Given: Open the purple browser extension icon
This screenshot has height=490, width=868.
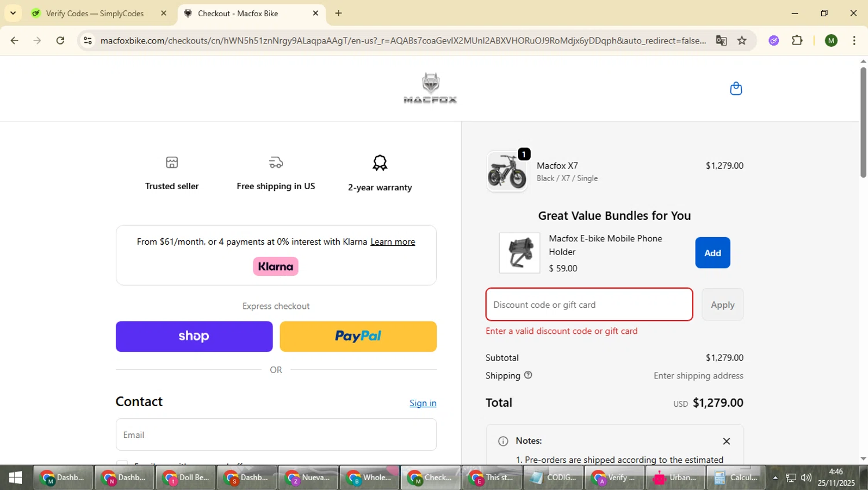Looking at the screenshot, I should [x=774, y=40].
